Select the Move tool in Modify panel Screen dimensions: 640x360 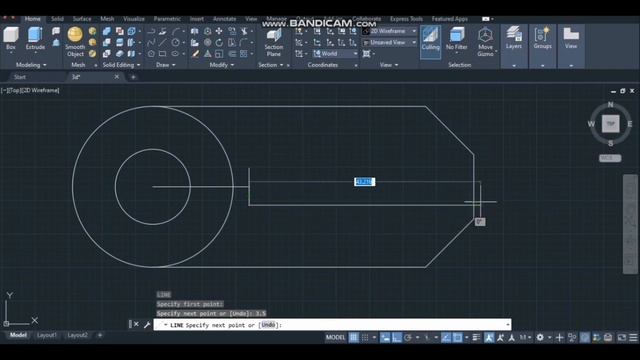point(219,31)
